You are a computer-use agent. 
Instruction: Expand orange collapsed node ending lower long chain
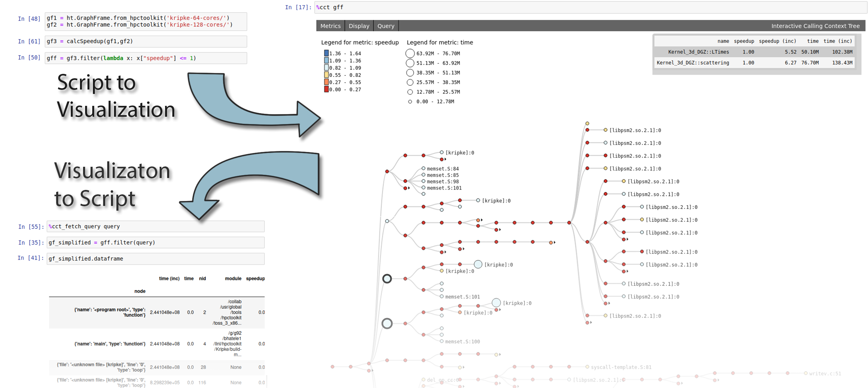550,242
